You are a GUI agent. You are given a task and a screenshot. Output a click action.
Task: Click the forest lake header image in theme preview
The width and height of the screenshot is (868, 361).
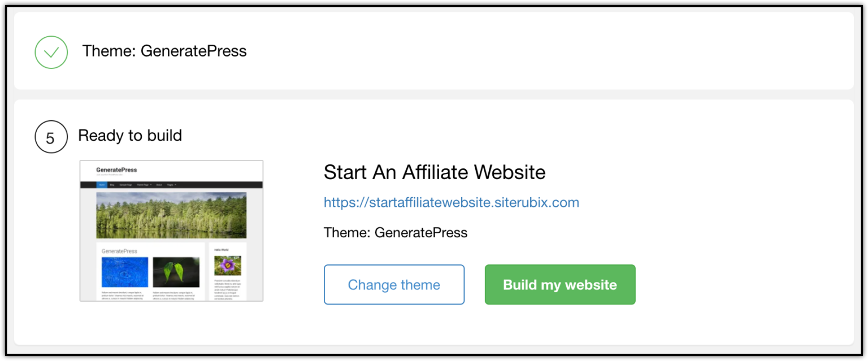(171, 215)
